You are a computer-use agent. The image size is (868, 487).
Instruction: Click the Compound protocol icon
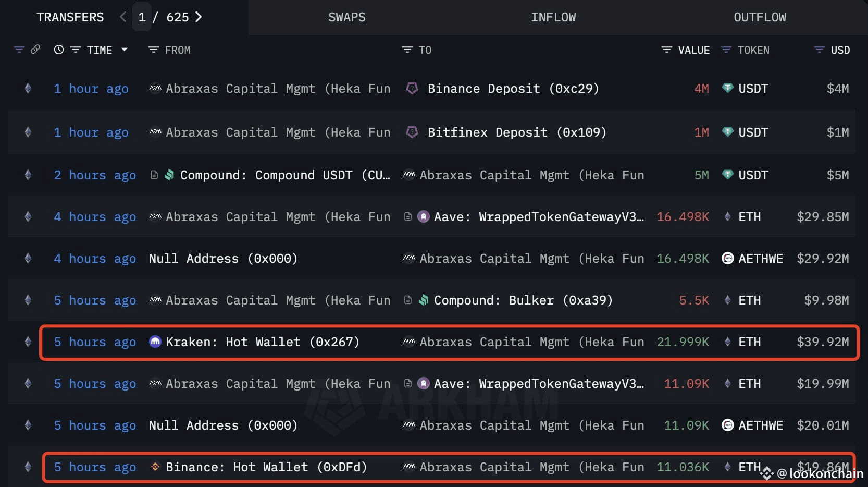click(x=169, y=175)
